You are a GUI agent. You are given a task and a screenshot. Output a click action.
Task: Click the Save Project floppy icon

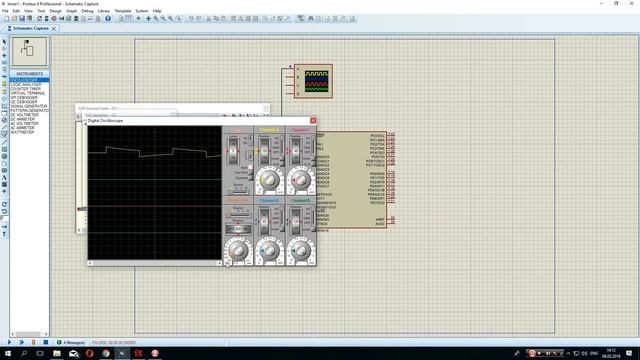(x=22, y=18)
